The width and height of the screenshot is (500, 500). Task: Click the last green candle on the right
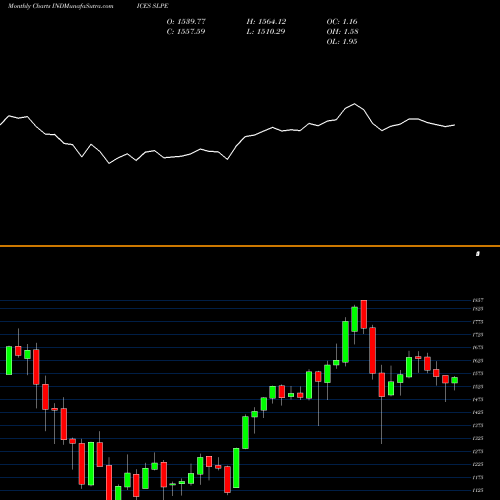point(455,380)
